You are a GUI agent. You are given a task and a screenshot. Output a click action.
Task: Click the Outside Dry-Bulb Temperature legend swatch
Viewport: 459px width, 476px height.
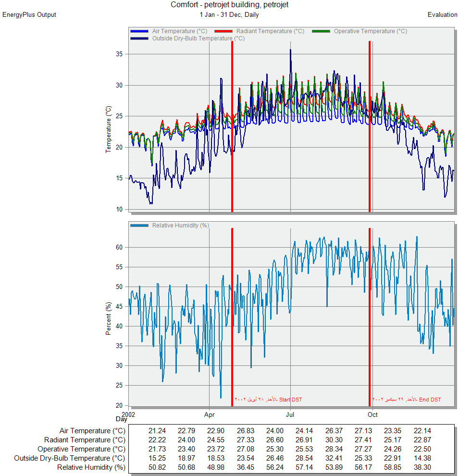pos(140,38)
